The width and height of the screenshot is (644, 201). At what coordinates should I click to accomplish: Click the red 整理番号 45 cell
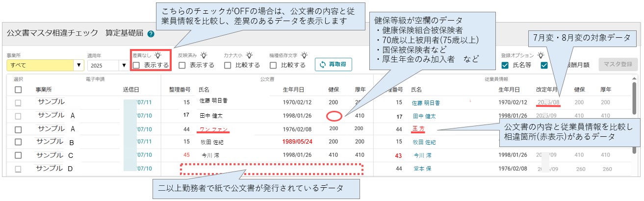point(186,155)
